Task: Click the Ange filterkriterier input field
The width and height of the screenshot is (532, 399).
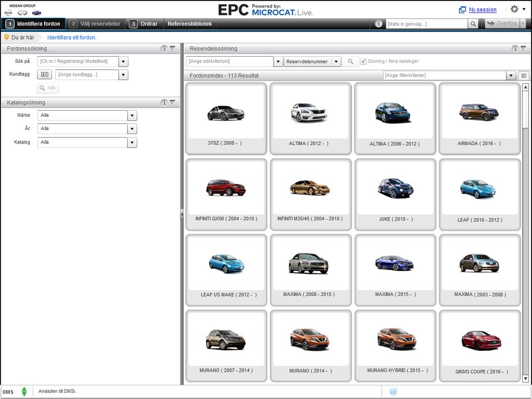Action: point(445,75)
